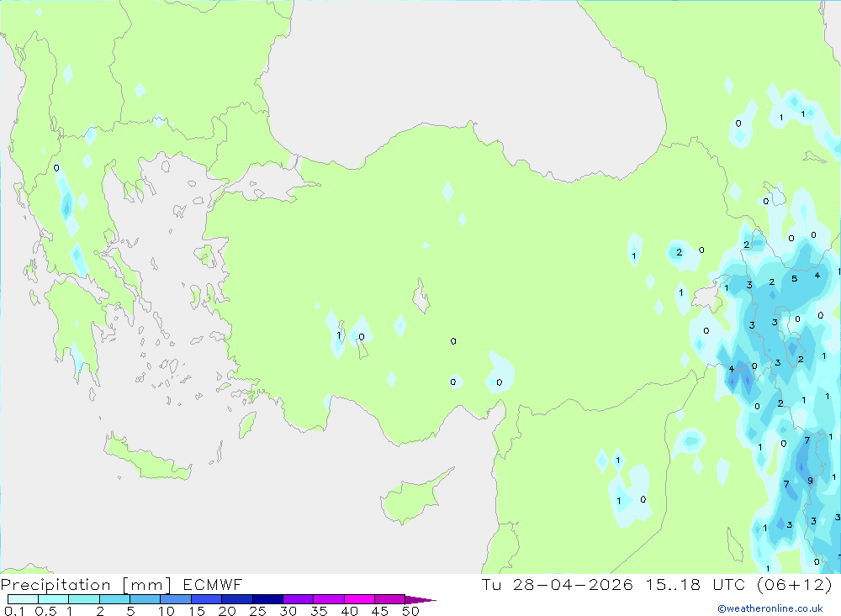Pick the 5–10 mm legend swatch
The height and width of the screenshot is (616, 841).
pyautogui.click(x=145, y=599)
